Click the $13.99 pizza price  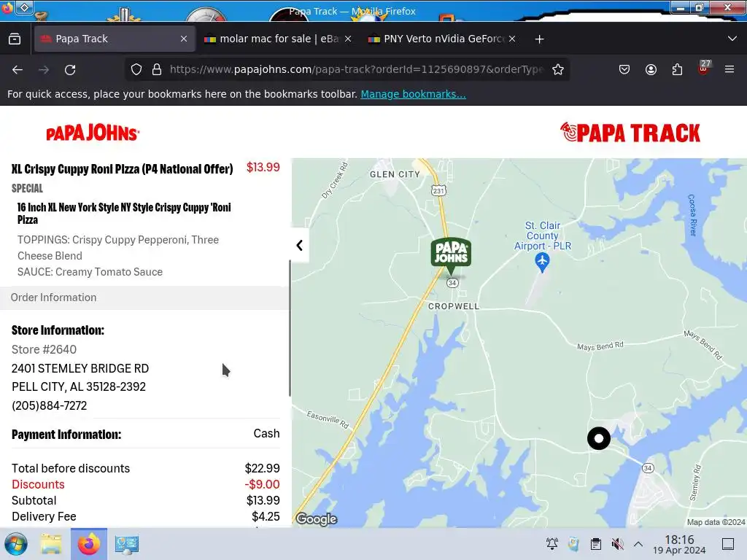click(263, 167)
